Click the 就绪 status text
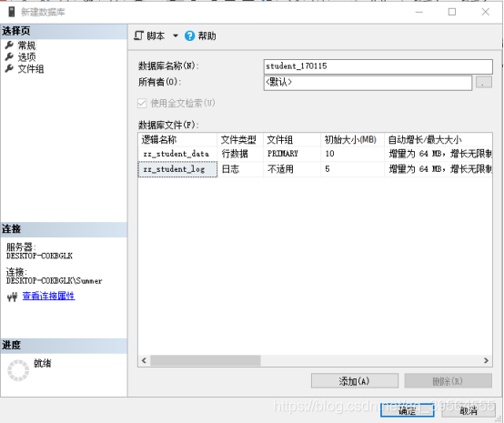The width and height of the screenshot is (504, 423). point(43,363)
